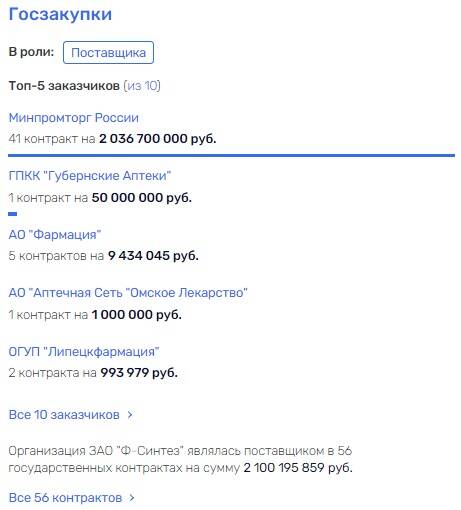461x510 pixels.
Task: Open Минпромторг России customer link
Action: click(x=73, y=118)
